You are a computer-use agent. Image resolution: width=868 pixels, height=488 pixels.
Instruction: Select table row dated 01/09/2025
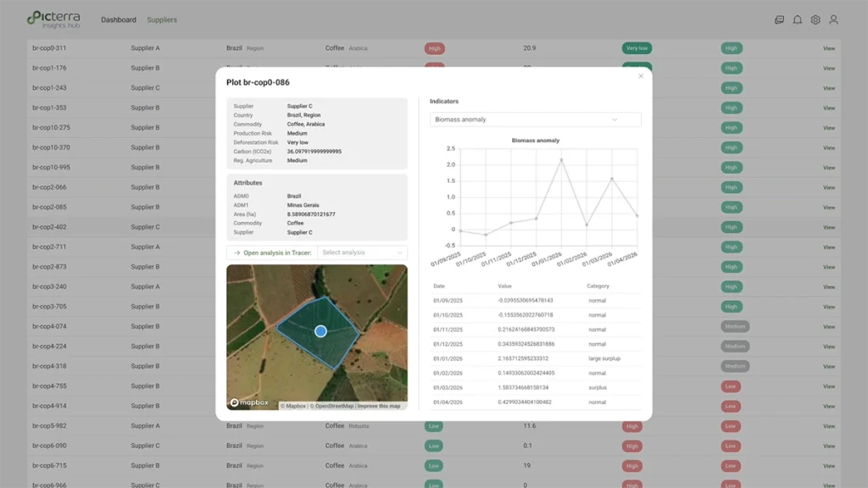coord(536,301)
